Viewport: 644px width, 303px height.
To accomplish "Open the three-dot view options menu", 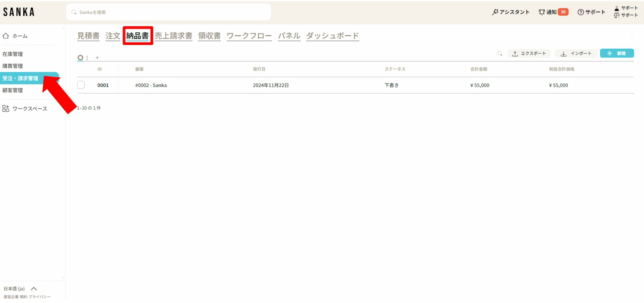I will (87, 58).
